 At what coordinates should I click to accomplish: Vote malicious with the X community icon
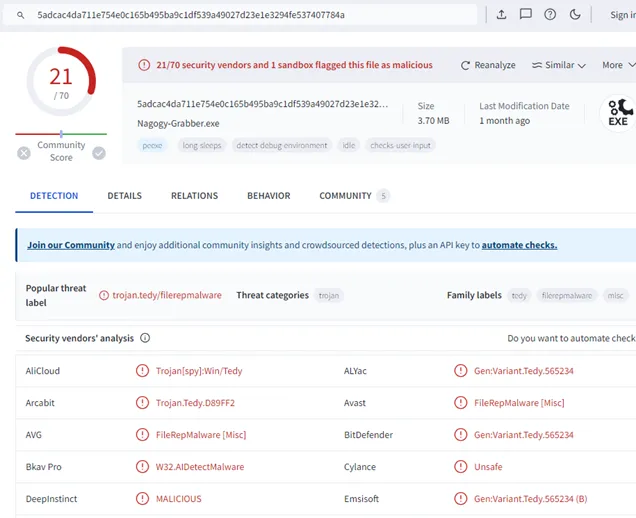click(24, 153)
